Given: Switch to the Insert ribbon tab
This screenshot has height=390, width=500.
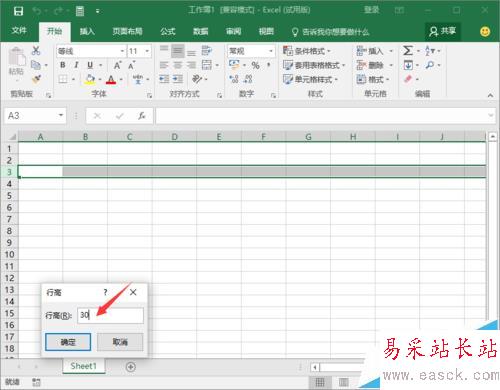Looking at the screenshot, I should point(87,31).
